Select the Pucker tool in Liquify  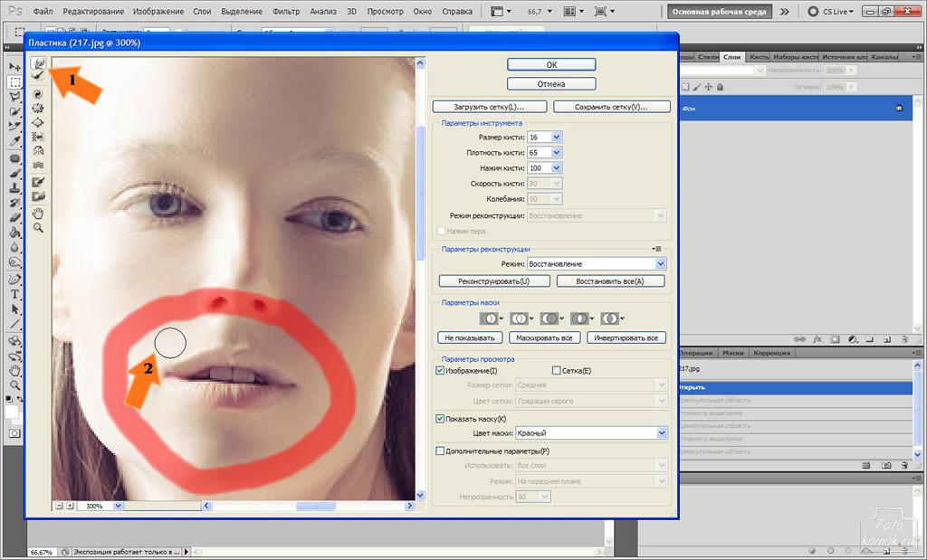pos(38,108)
